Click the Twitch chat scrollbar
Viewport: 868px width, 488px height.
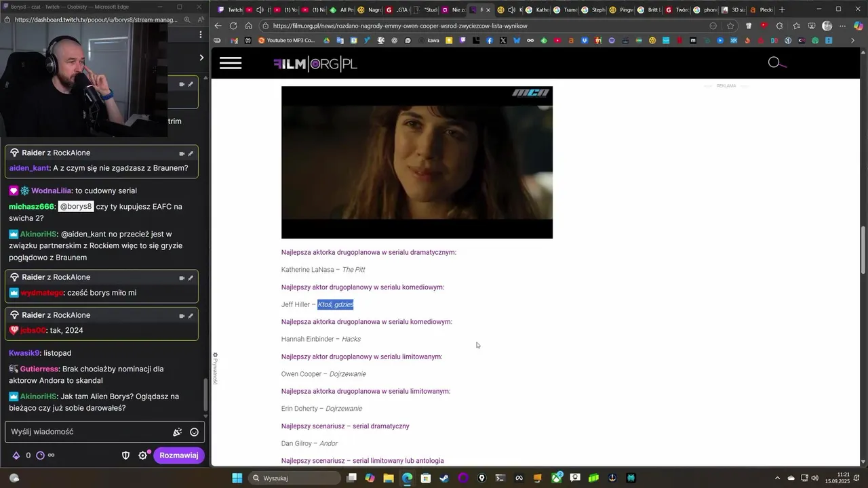click(x=206, y=393)
